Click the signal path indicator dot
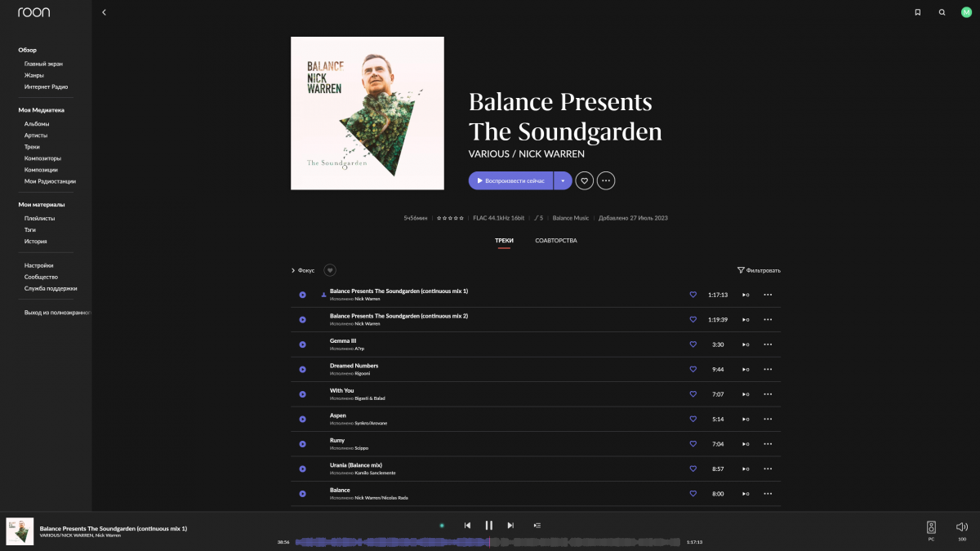980x551 pixels. (x=442, y=526)
